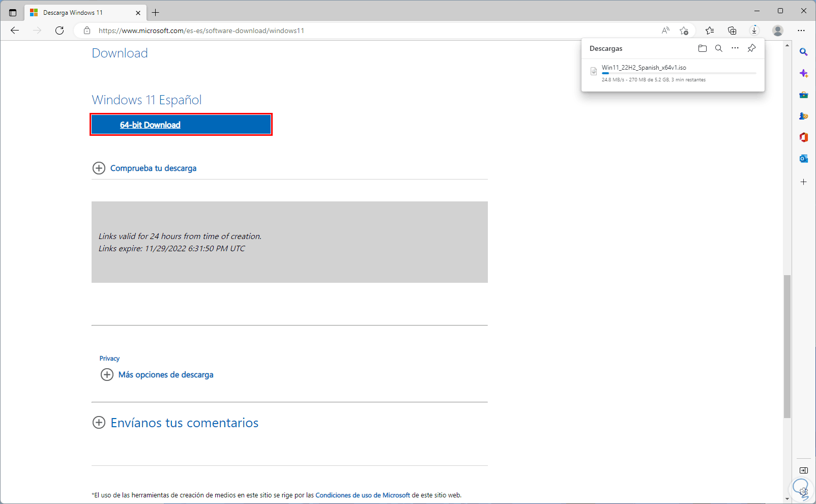Screen dimensions: 816x504
Task: Turn on Read aloud in address bar
Action: click(665, 31)
